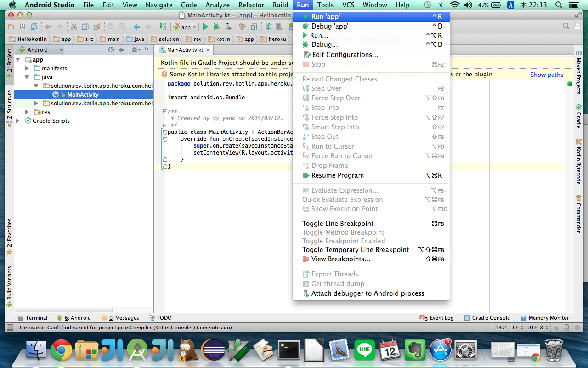Choose Attach debugger to Android process
The width and height of the screenshot is (588, 368).
pyautogui.click(x=371, y=293)
